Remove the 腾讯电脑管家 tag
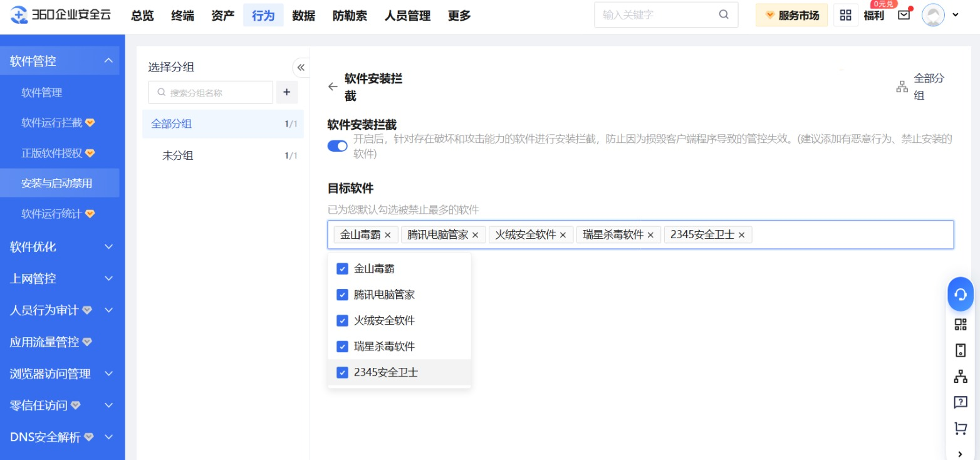 tap(475, 235)
